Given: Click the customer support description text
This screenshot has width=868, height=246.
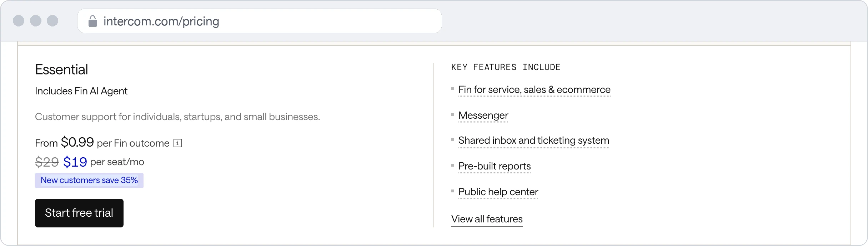Looking at the screenshot, I should [177, 117].
